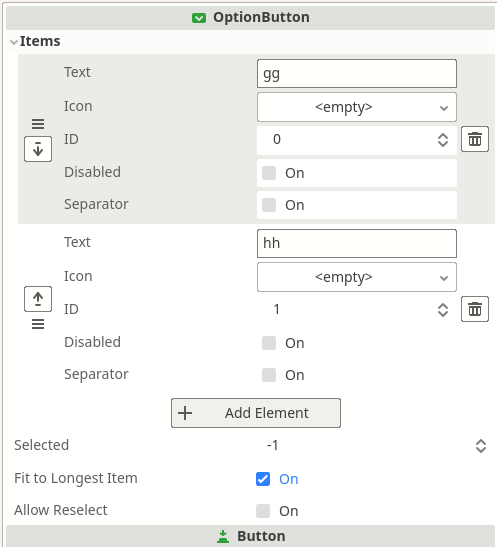
Task: Click the 'Allow Reselect' property label
Action: (x=61, y=510)
